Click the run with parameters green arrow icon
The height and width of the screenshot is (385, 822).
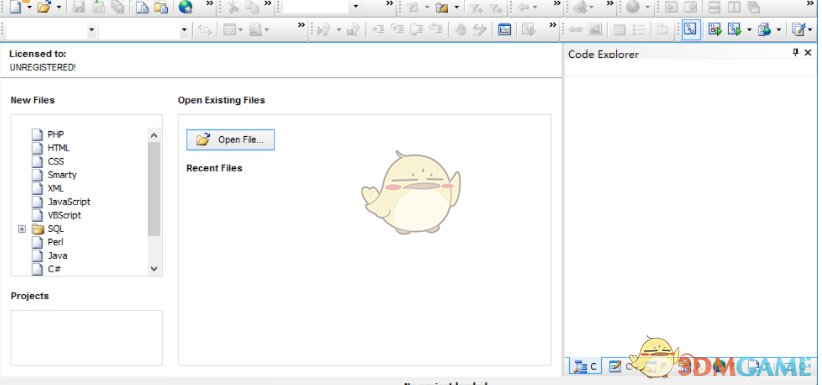click(x=735, y=30)
